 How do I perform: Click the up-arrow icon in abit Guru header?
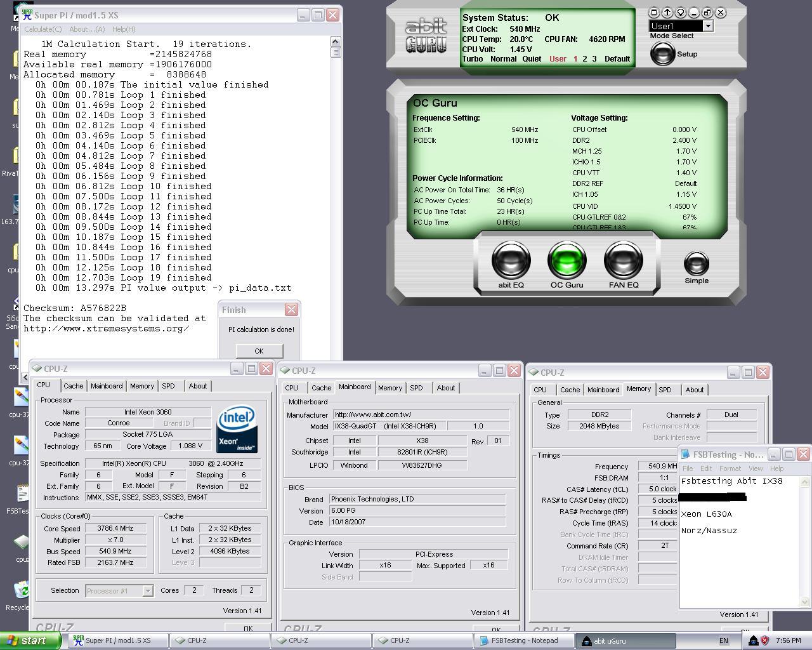[x=667, y=12]
